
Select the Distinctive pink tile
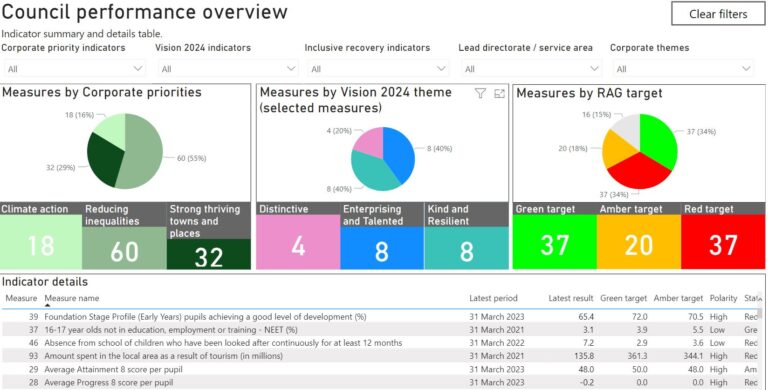tap(298, 236)
